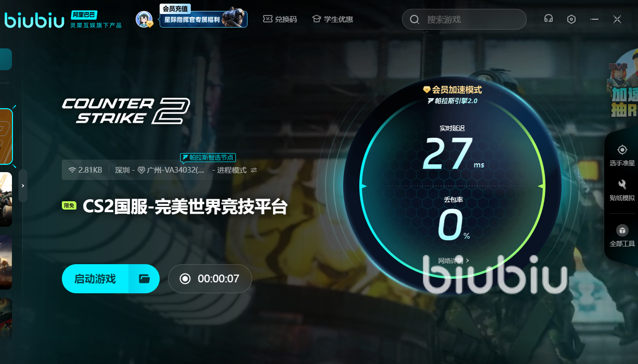Open the 全部工具 all tools box
The width and height of the screenshot is (638, 364).
pos(622,236)
